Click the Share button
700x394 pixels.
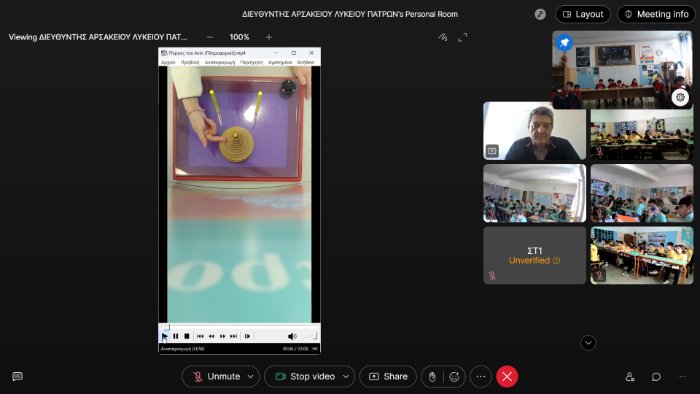point(388,377)
